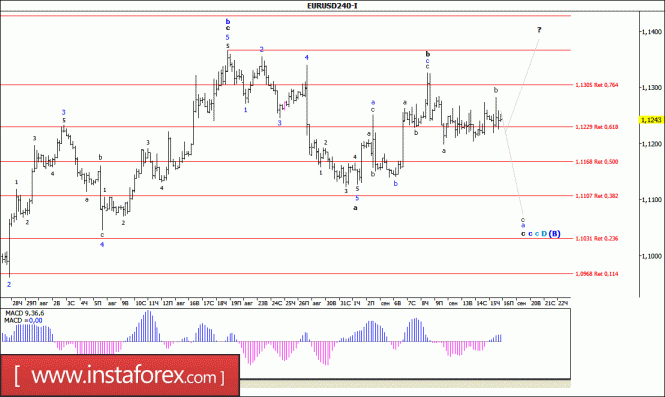Click the yellow 1,1243 current price tag
665x397 pixels.
tap(651, 120)
